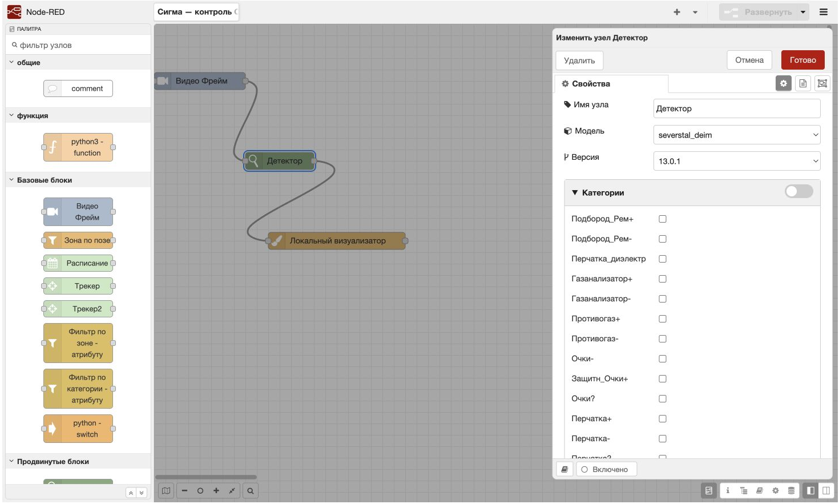Open the Версия dropdown showing 13.0.1
Viewport: 839px width, 504px height.
point(737,161)
